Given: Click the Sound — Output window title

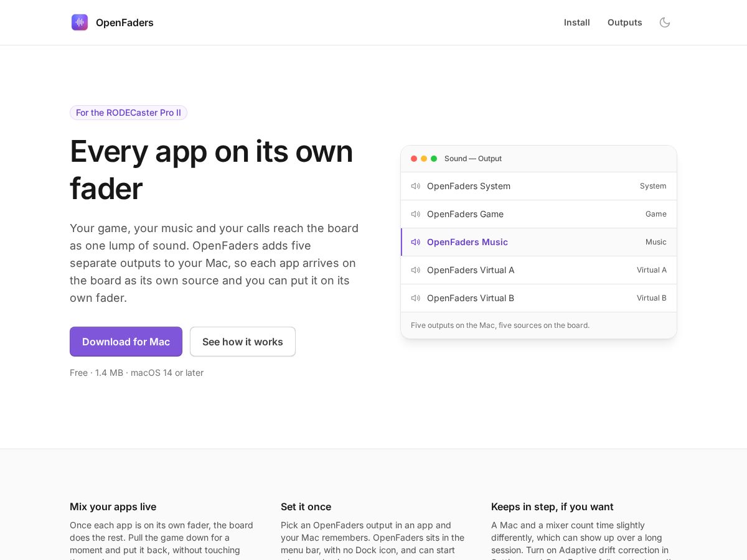Looking at the screenshot, I should pyautogui.click(x=473, y=159).
